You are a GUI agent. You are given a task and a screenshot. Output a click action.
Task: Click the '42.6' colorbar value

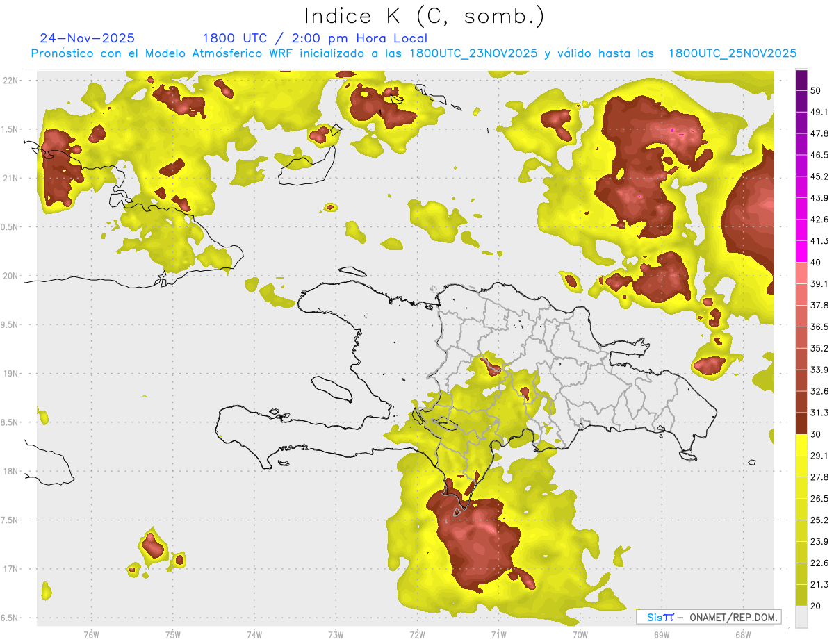(x=819, y=220)
